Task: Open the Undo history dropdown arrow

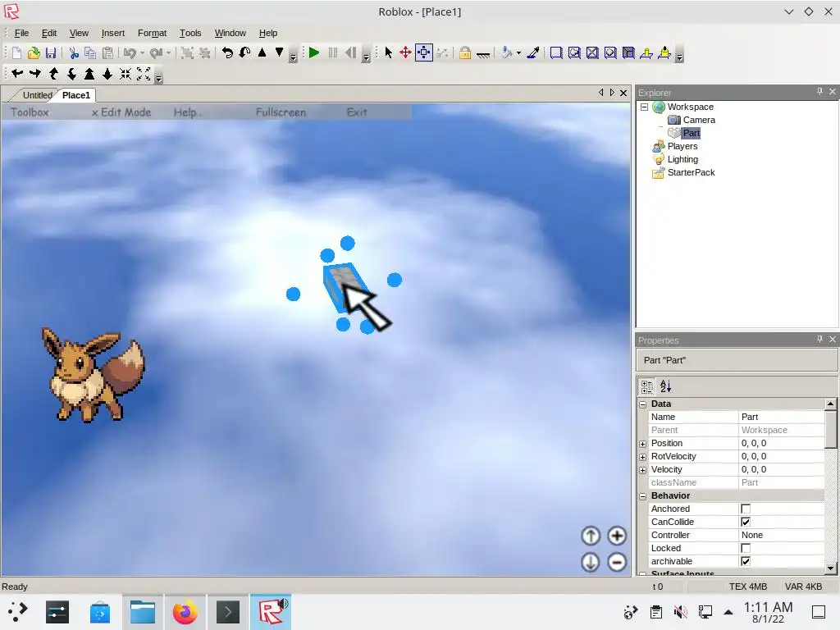Action: 142,52
